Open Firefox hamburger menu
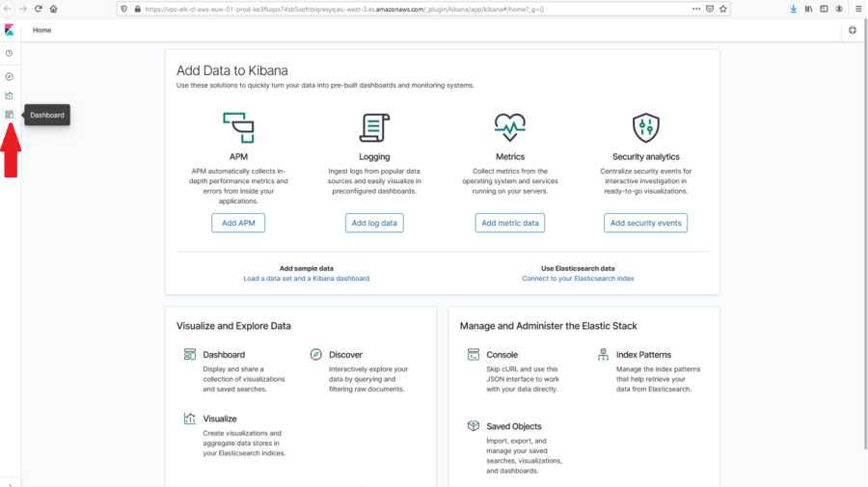Viewport: 868px width, 487px height. [857, 9]
